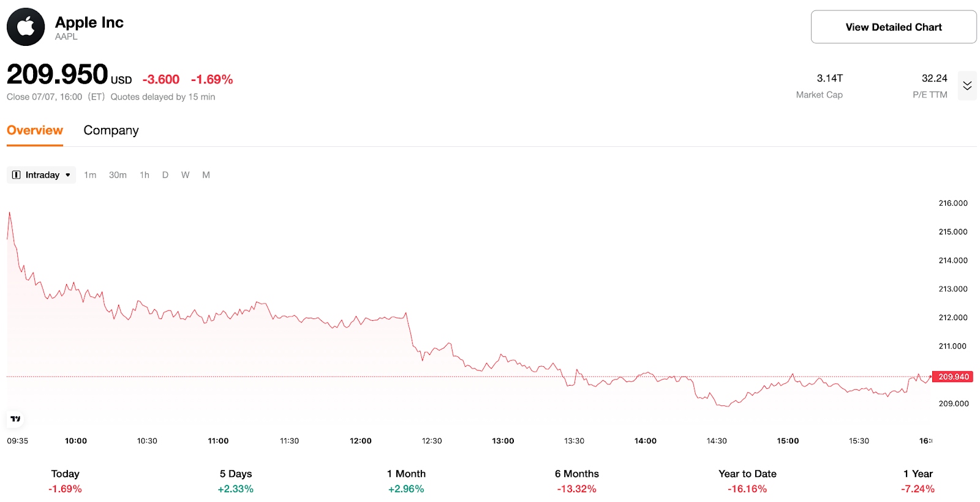Select the 5 Days performance period
This screenshot has height=502, width=980.
point(236,481)
